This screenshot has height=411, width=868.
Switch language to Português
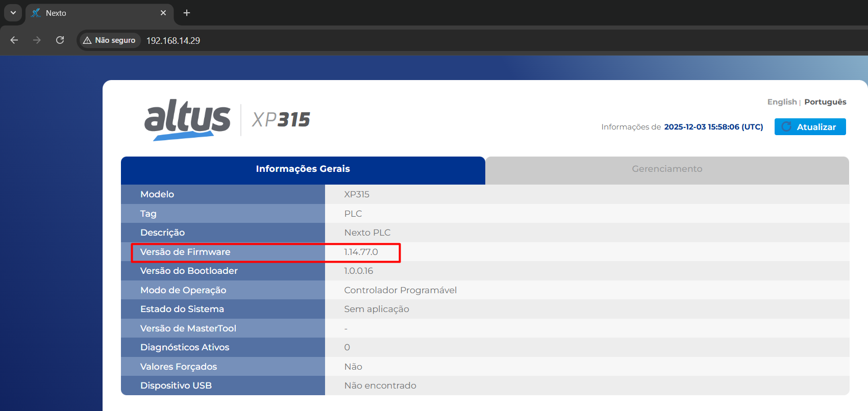click(825, 102)
